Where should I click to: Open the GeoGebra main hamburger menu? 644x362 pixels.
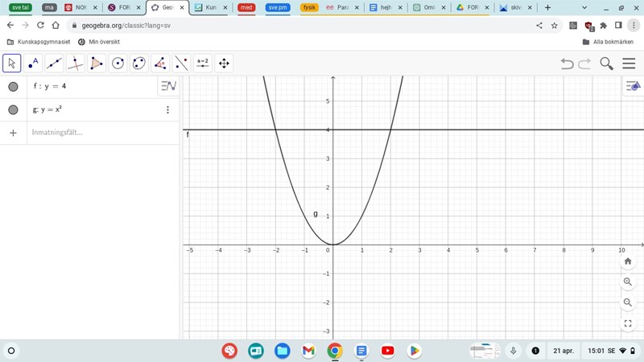(x=629, y=64)
